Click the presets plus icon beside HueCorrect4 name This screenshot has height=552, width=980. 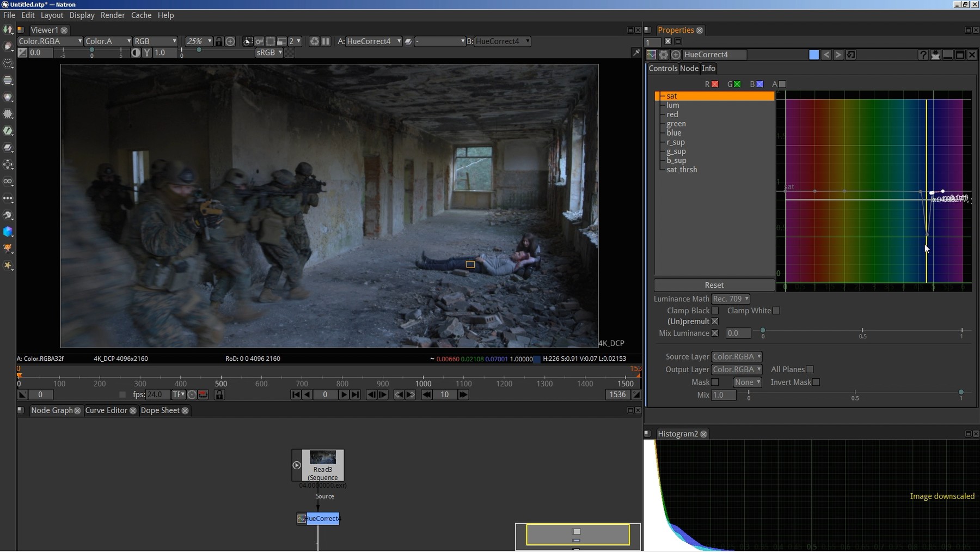(676, 54)
